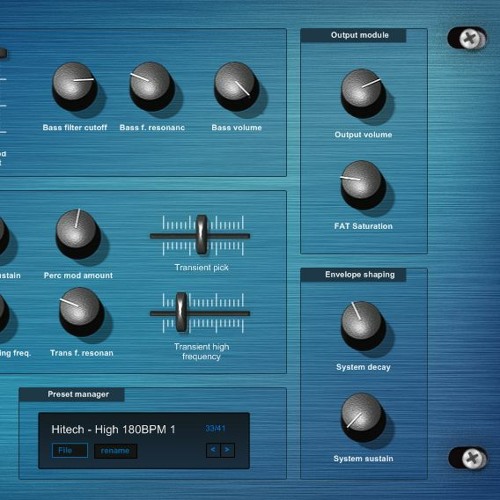Viewport: 500px width, 500px height.
Task: Click the System decay label
Action: tap(363, 367)
